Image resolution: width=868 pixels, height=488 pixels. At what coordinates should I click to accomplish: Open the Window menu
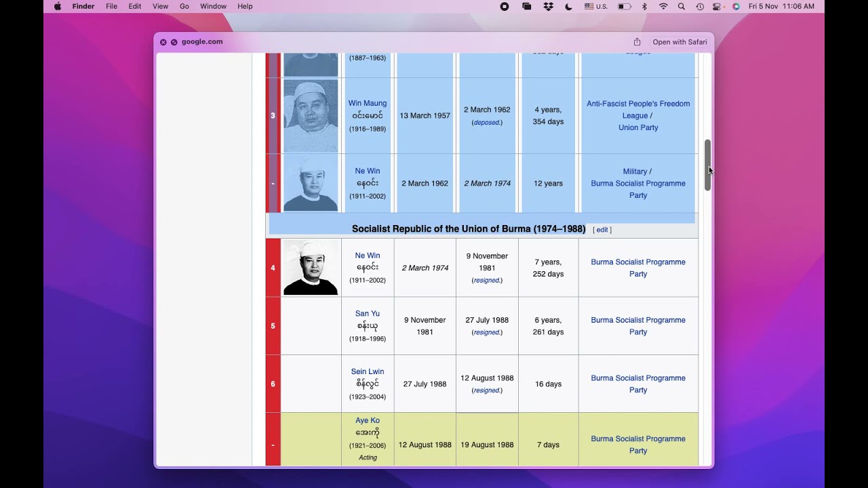(x=213, y=6)
